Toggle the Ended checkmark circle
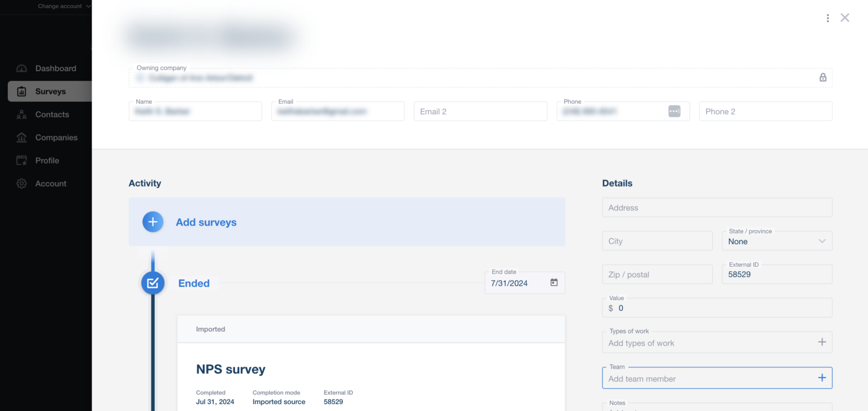 [153, 283]
